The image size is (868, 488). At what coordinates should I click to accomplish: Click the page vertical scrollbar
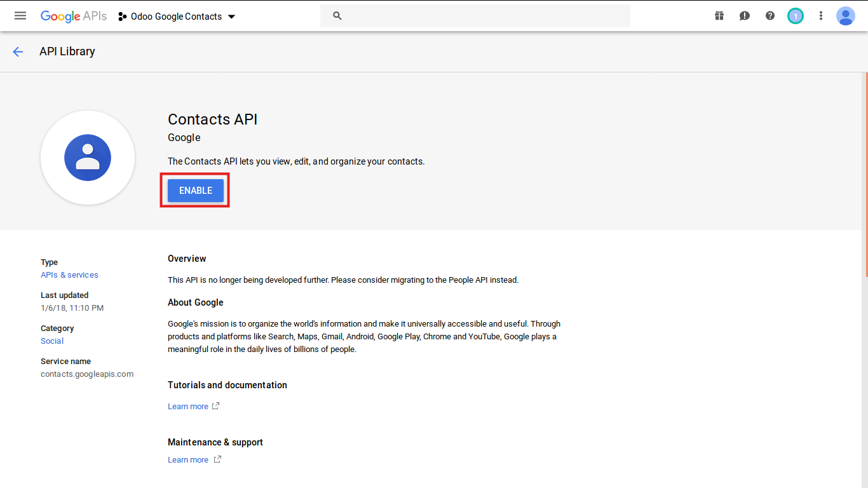tap(865, 178)
